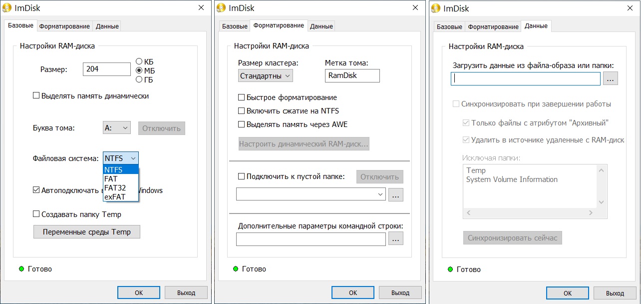This screenshot has width=644, height=304.
Task: Click the browse button beside the command line parameters field
Action: point(396,239)
